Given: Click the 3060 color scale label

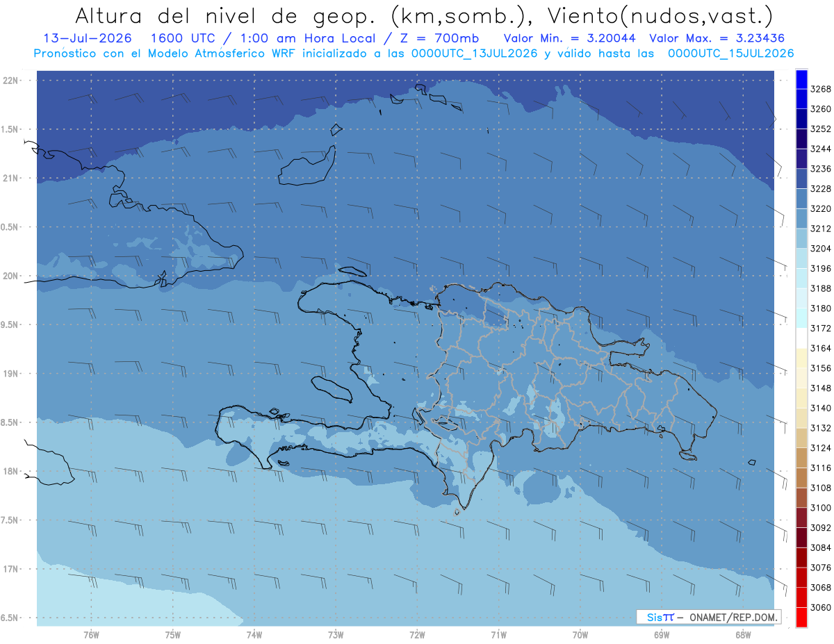Looking at the screenshot, I should tap(820, 607).
